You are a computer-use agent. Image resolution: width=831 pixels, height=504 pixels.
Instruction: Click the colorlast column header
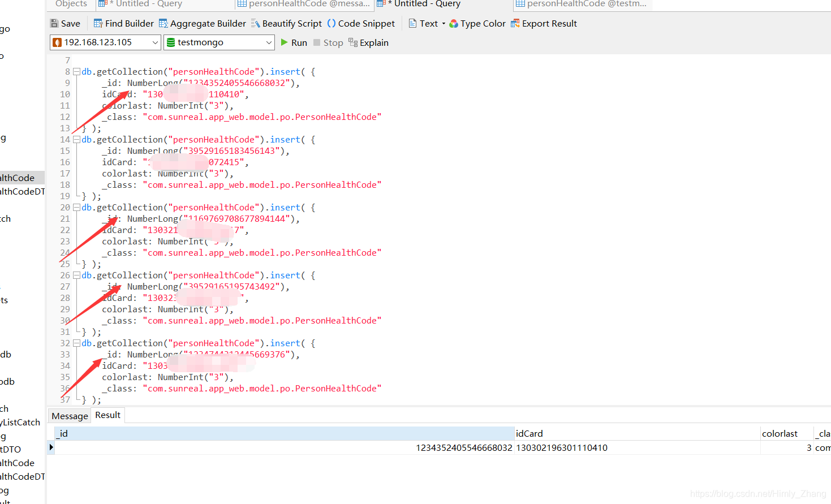(x=787, y=433)
